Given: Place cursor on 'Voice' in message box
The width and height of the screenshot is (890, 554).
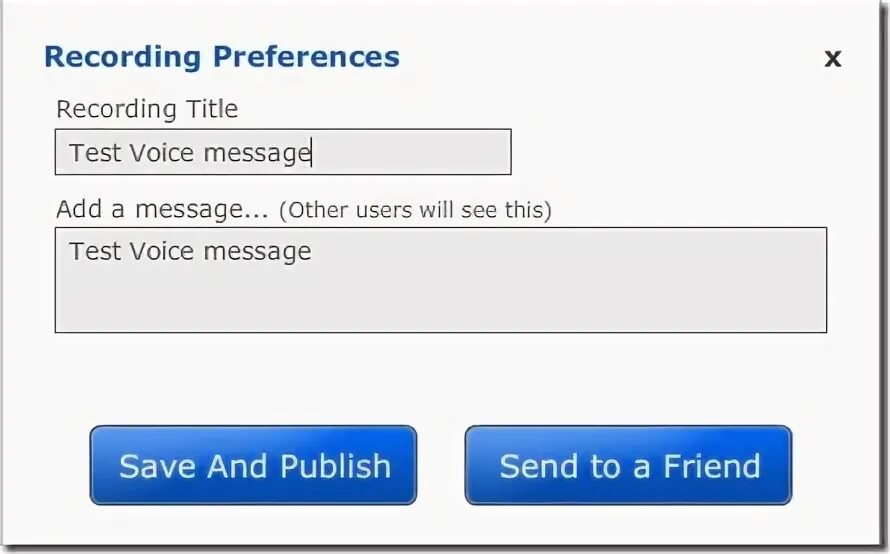Looking at the screenshot, I should tap(162, 251).
